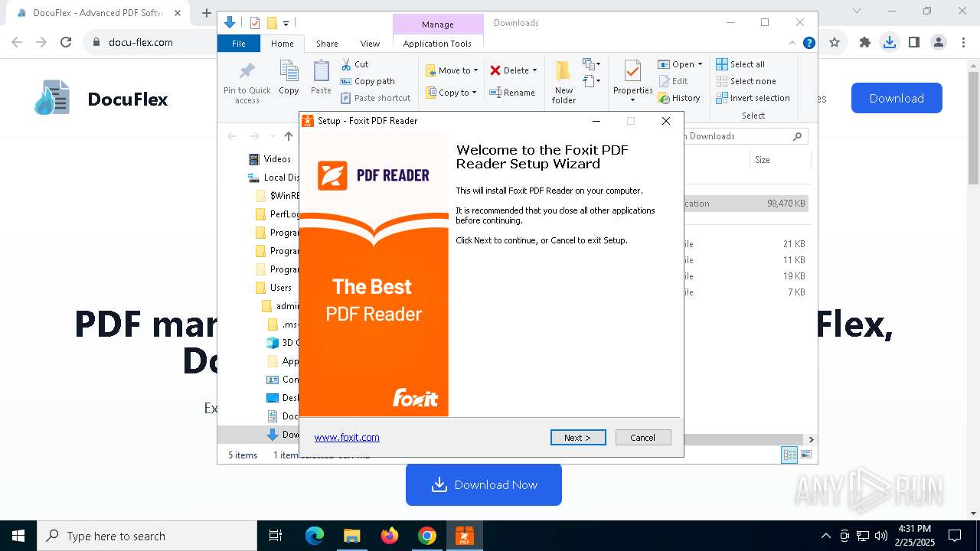This screenshot has height=551, width=980.
Task: Click the Windows Start button
Action: click(x=18, y=536)
